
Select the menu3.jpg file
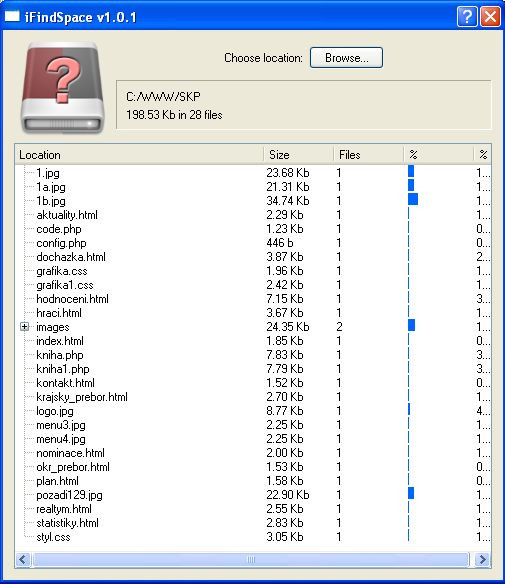[61, 425]
